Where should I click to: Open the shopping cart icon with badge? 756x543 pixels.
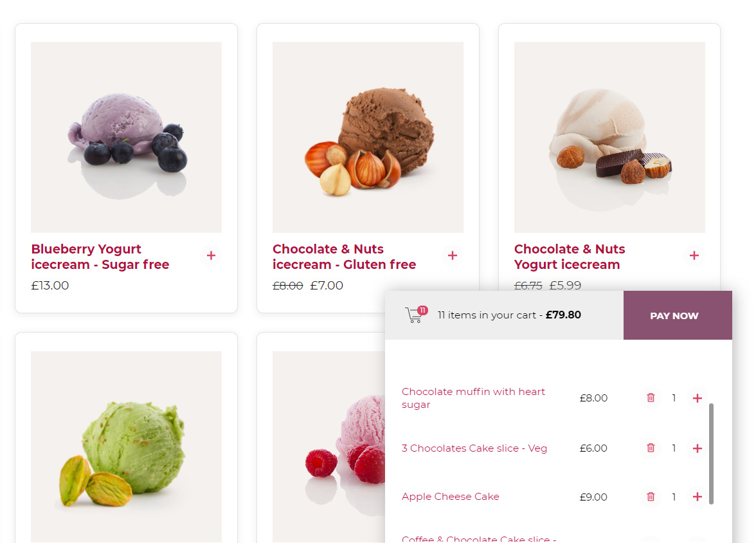[416, 315]
